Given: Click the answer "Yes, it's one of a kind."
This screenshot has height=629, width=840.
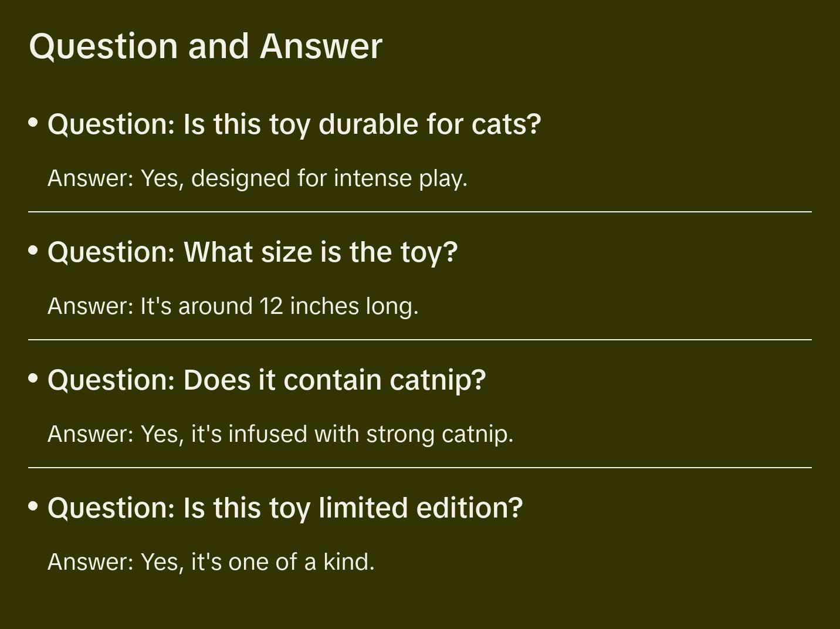Looking at the screenshot, I should pos(211,562).
